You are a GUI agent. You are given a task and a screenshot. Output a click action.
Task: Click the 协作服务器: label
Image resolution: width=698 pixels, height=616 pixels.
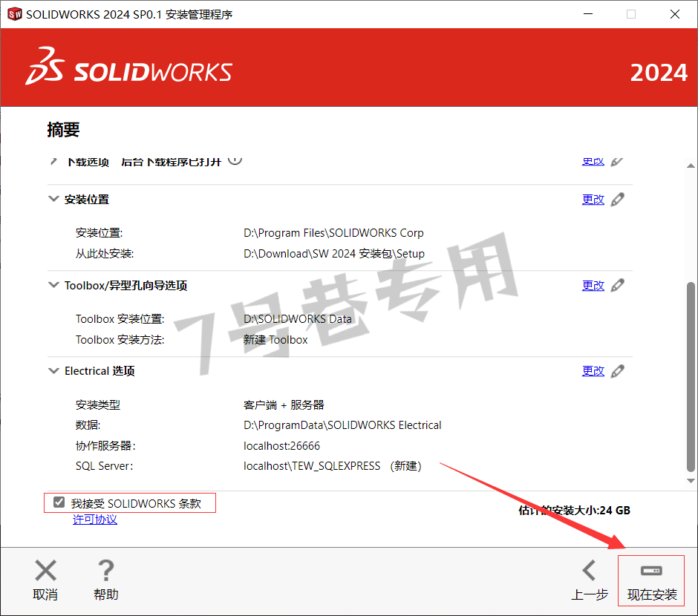tap(105, 445)
